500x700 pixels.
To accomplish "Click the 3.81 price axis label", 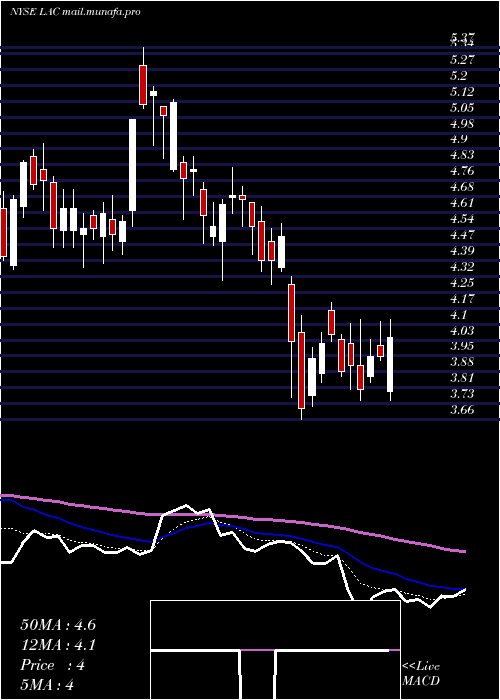I will [462, 378].
